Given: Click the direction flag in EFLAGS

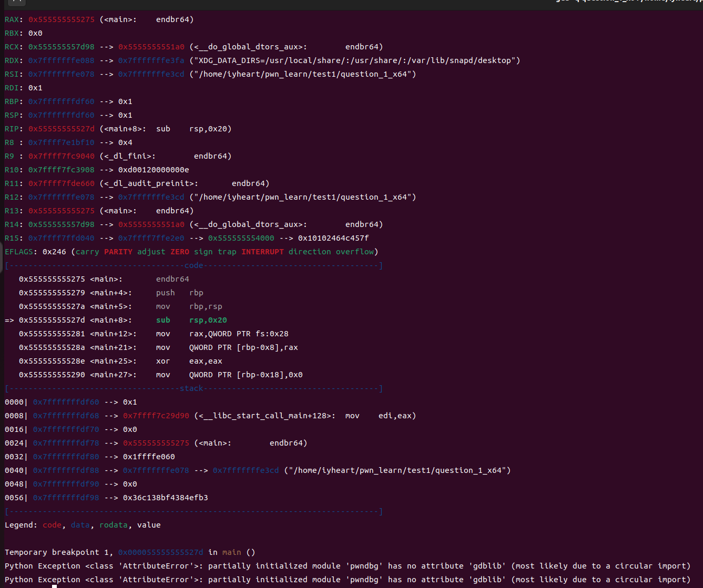Looking at the screenshot, I should [310, 252].
